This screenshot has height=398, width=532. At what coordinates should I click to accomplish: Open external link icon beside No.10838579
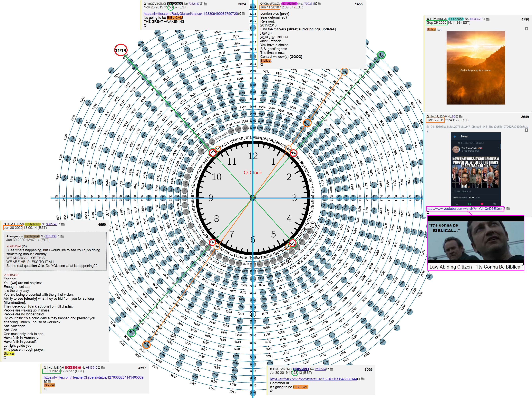tap(484, 19)
